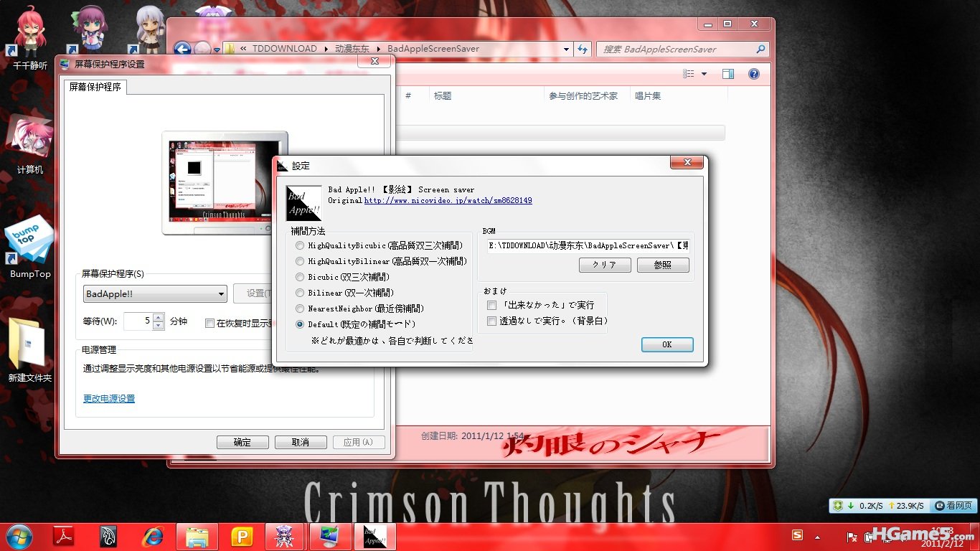Sort by the 标题 column header

click(443, 95)
